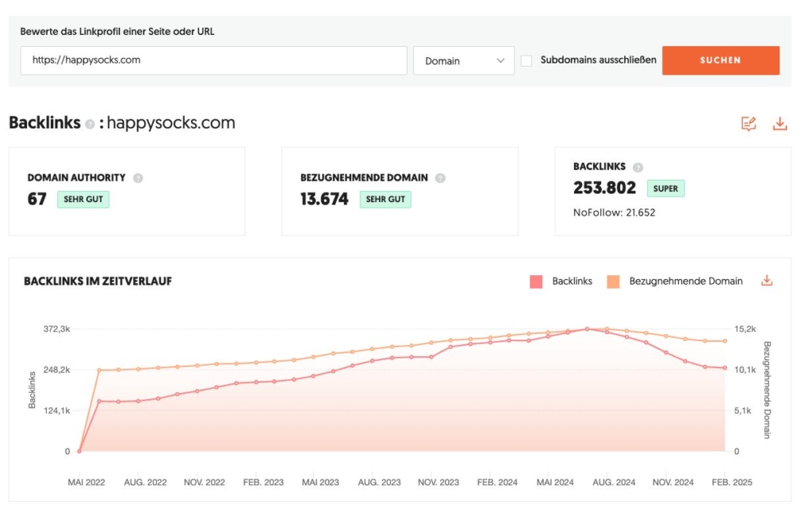Click the chart origin point at MAI 2022
812x513 pixels.
[79, 451]
